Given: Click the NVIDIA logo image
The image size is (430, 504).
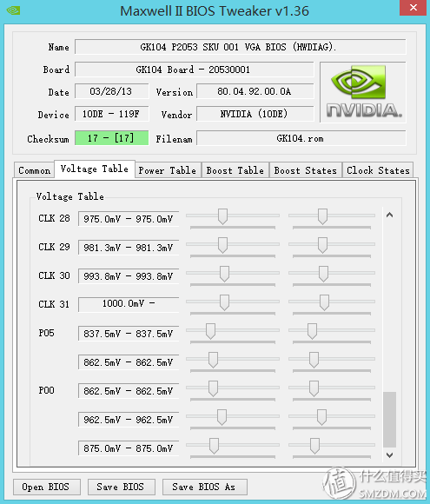Looking at the screenshot, I should coord(363,92).
